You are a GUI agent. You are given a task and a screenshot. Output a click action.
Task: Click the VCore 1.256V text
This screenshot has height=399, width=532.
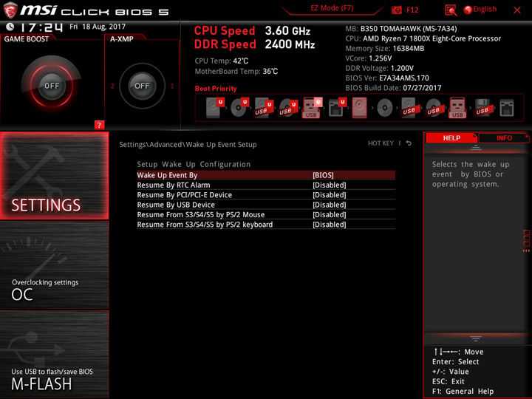369,58
